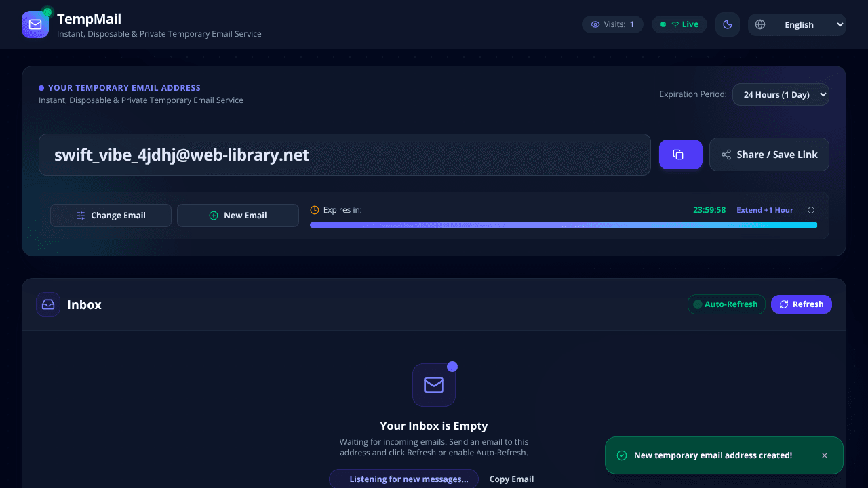The height and width of the screenshot is (488, 868).
Task: Click the TempMail envelope logo icon
Action: pyautogui.click(x=35, y=24)
